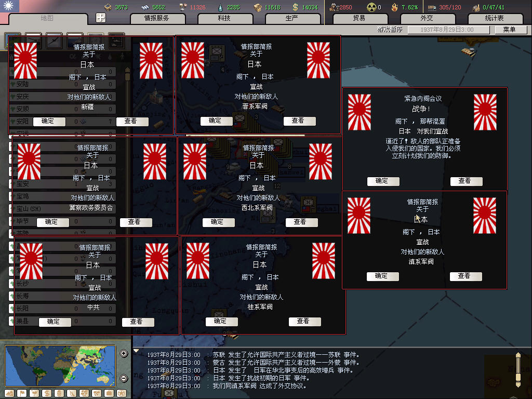
Task: Open the 菜单 menu button
Action: coord(509,30)
